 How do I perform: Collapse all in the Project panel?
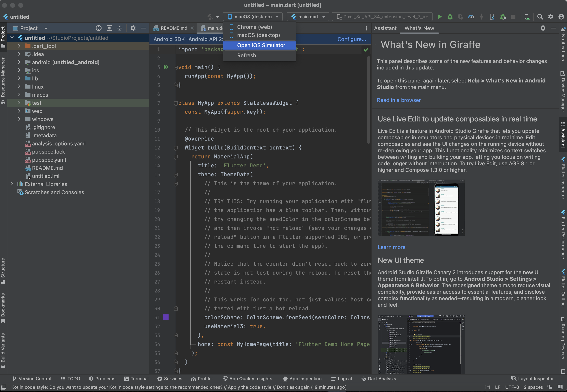pyautogui.click(x=120, y=28)
